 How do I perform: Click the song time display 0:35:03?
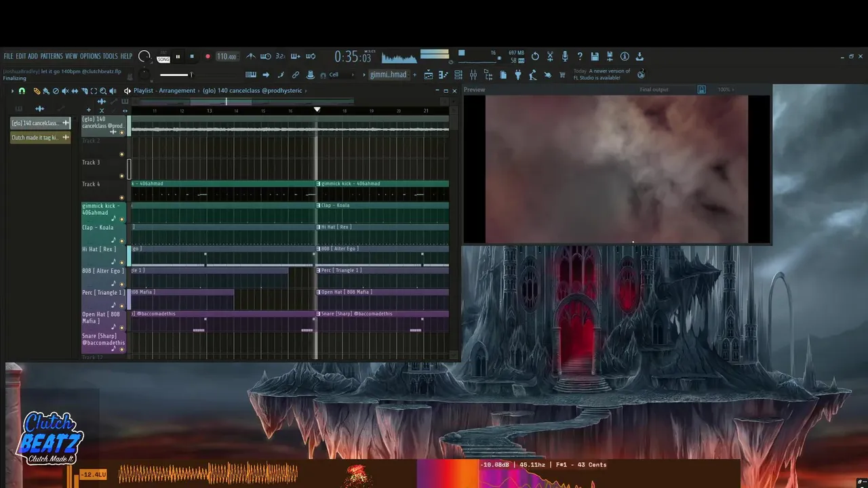tap(353, 58)
